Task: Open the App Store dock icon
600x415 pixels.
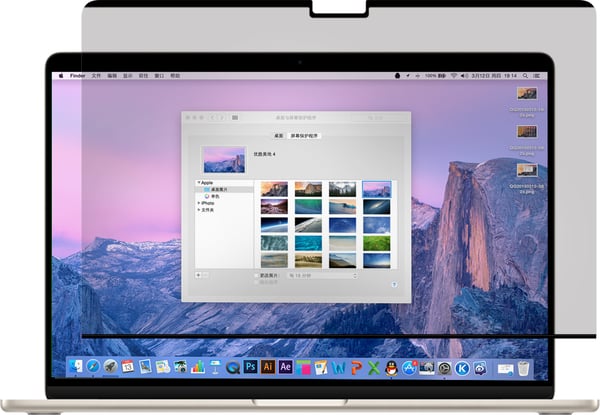Action: [x=409, y=368]
